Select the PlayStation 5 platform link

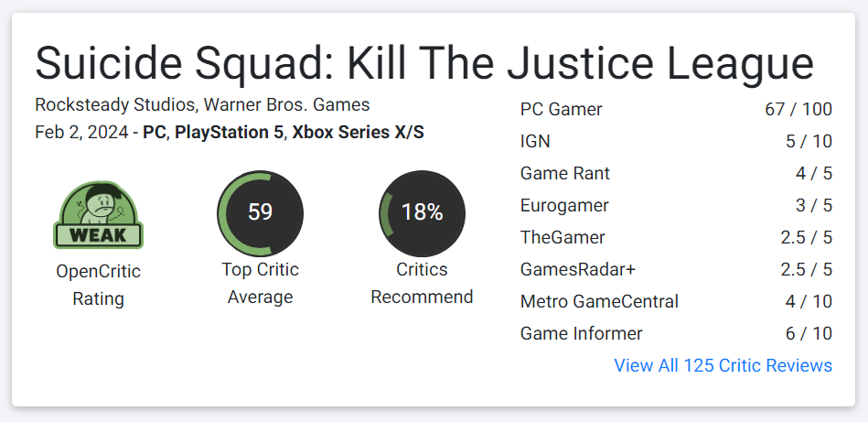click(x=230, y=133)
